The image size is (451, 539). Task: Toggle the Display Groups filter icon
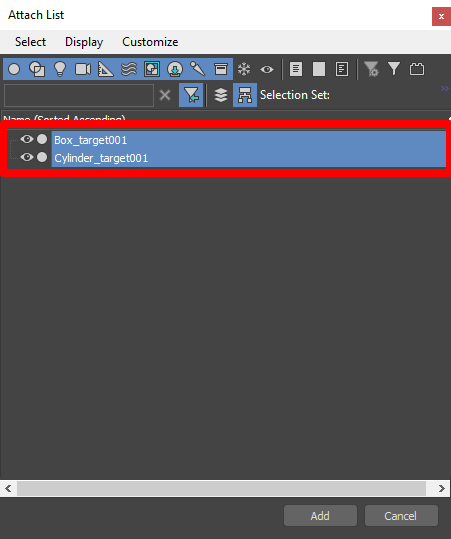click(x=152, y=69)
